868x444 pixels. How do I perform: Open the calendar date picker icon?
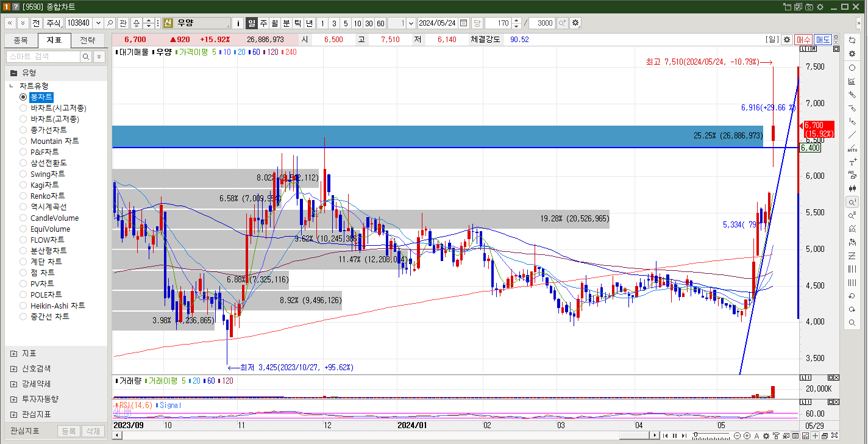[x=463, y=23]
